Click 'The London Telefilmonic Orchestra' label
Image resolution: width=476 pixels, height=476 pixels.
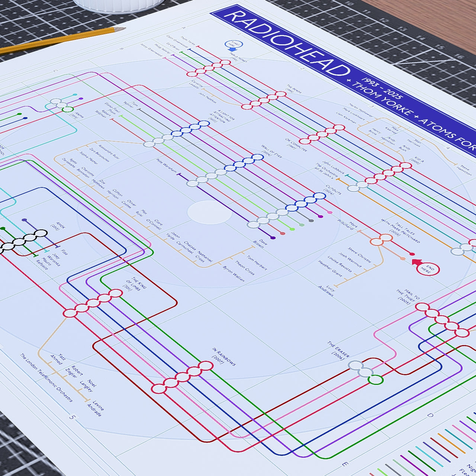pyautogui.click(x=46, y=377)
